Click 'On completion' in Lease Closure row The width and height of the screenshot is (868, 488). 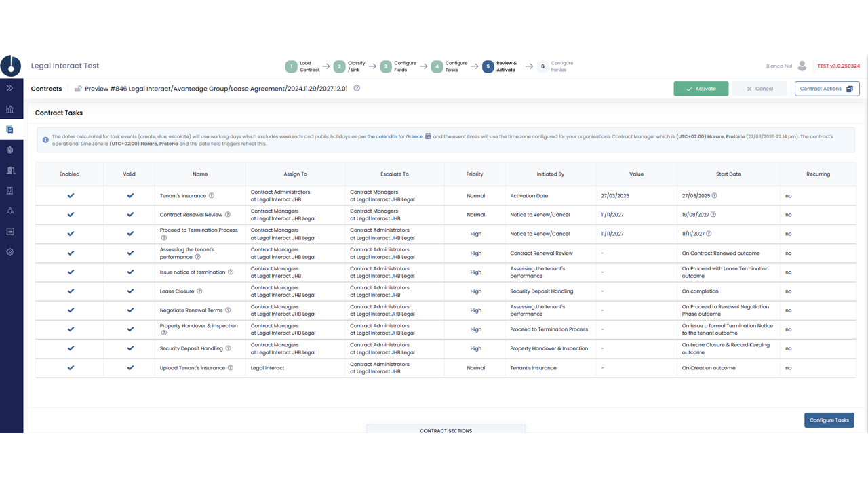point(700,291)
